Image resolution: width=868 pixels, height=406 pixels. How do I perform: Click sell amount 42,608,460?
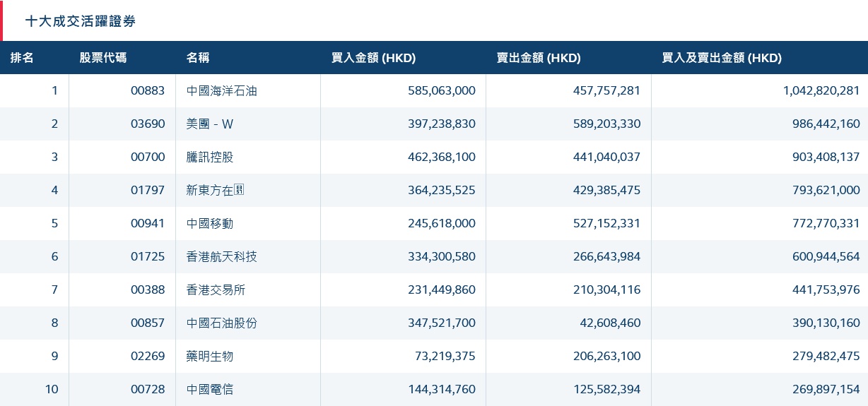[x=610, y=323]
